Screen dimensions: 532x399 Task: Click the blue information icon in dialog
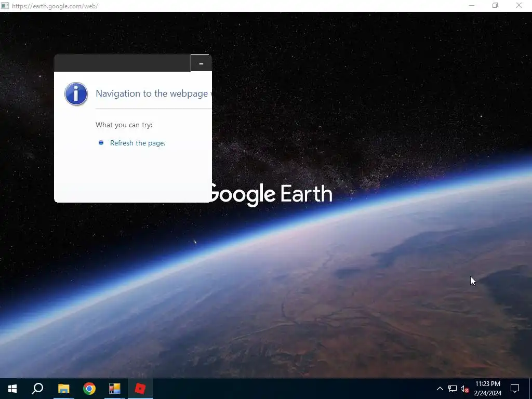coord(76,94)
